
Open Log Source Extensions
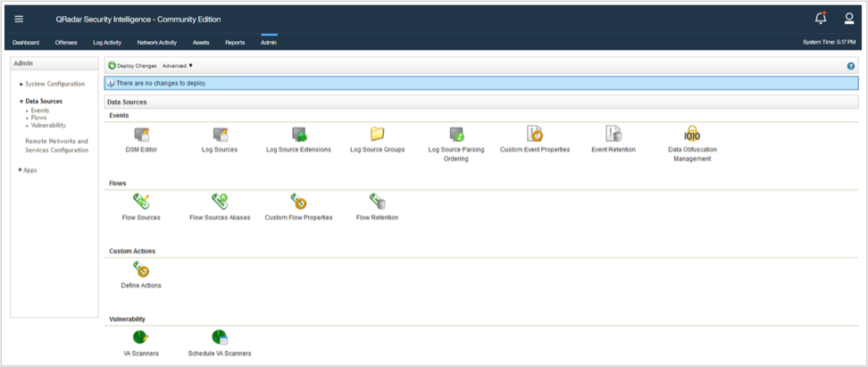[x=298, y=135]
